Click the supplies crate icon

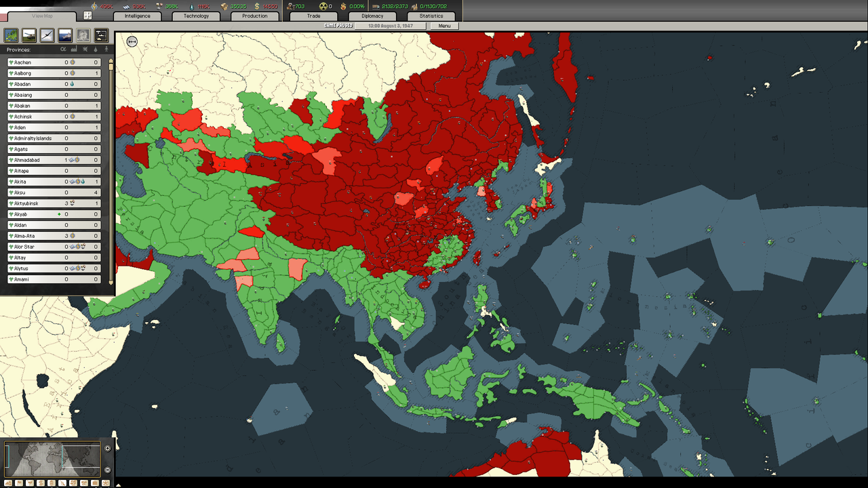coord(224,6)
